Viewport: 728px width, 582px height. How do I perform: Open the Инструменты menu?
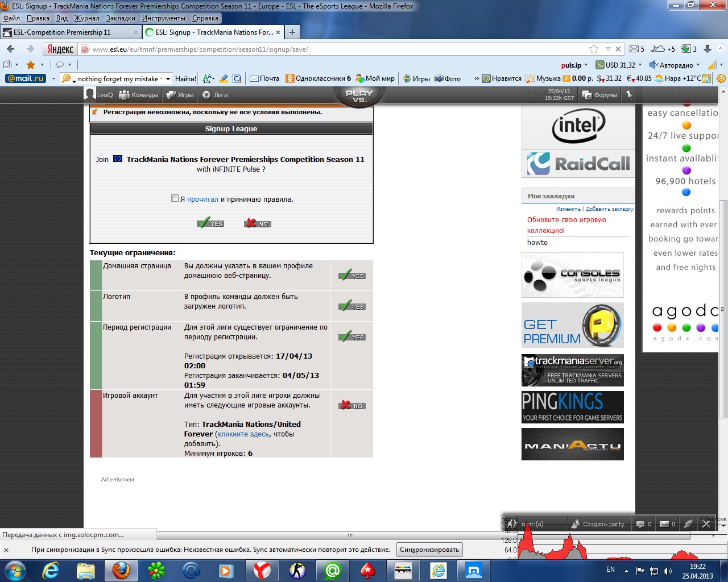(x=163, y=18)
